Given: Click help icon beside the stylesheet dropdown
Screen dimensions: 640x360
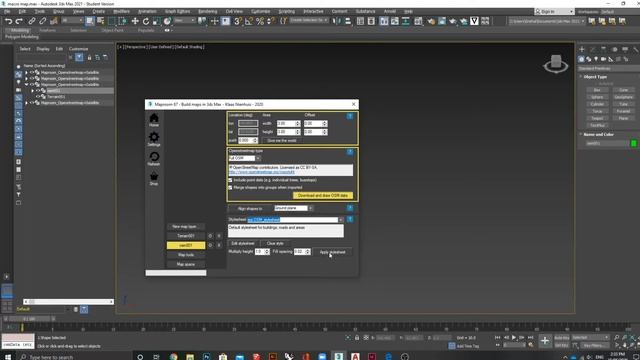Looking at the screenshot, I should (350, 220).
